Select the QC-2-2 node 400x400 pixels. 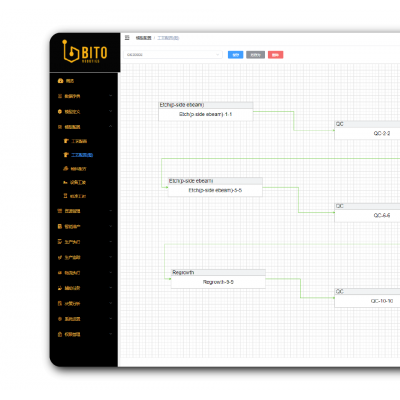point(367,130)
